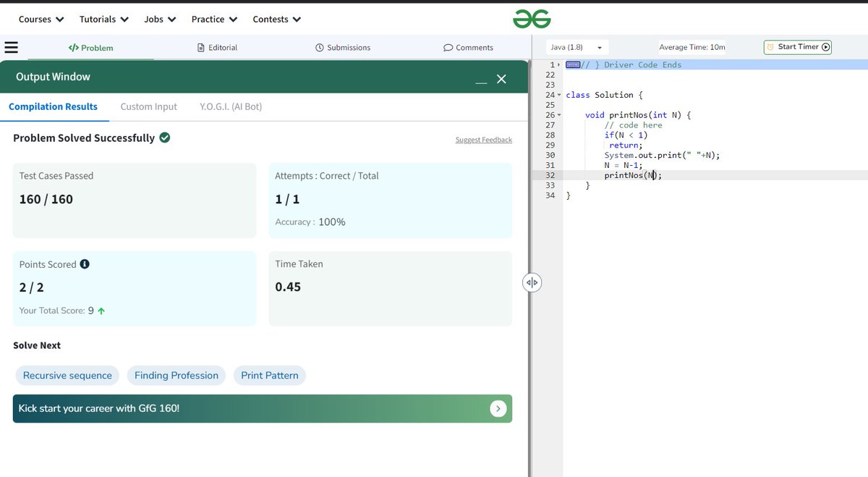Click the if(N < 1) code line

coord(626,135)
